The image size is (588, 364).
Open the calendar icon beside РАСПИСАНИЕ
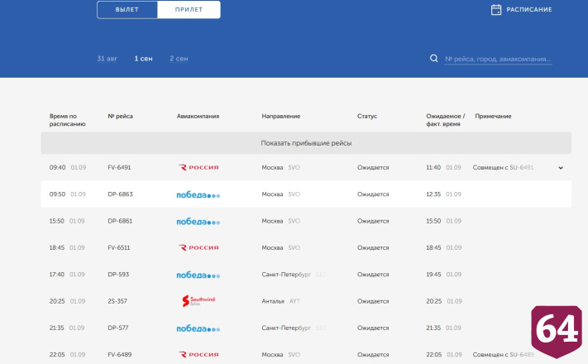pos(495,10)
